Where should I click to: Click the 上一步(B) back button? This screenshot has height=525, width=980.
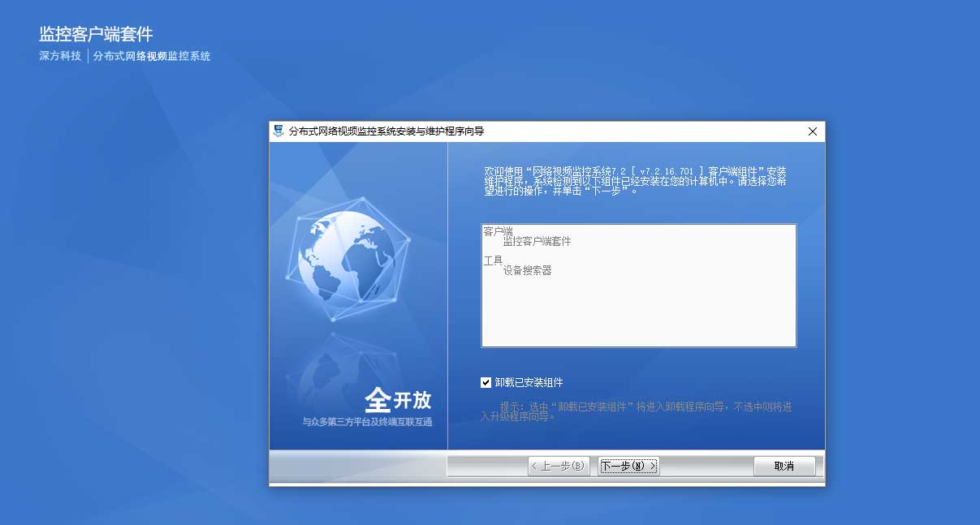coord(558,466)
